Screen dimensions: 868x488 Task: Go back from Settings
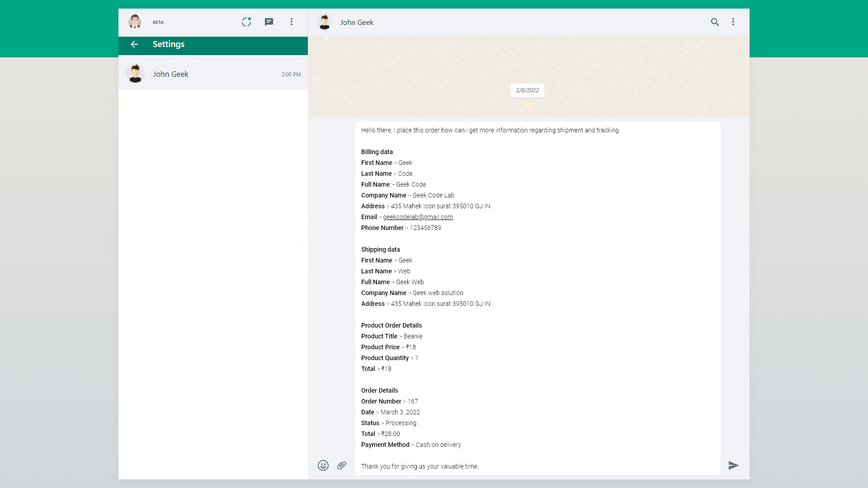pyautogui.click(x=134, y=44)
